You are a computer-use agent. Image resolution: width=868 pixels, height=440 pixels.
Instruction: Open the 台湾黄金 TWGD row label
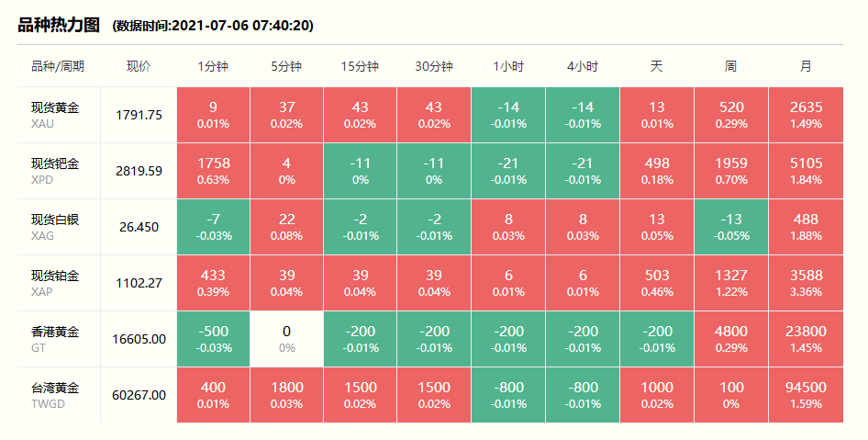pos(55,394)
